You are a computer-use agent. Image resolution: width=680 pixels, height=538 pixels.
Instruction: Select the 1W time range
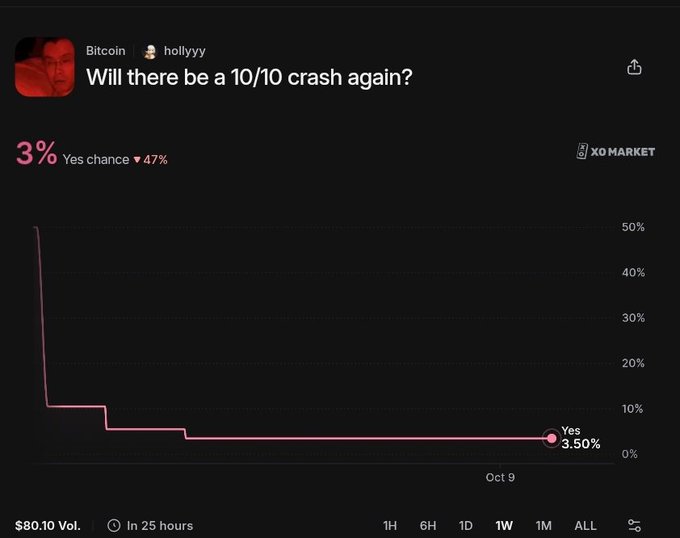pos(504,525)
